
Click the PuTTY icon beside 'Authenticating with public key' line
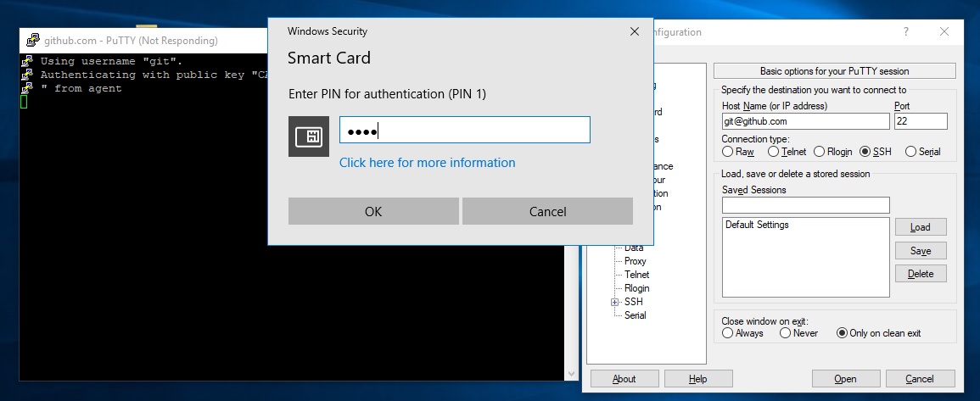point(27,75)
